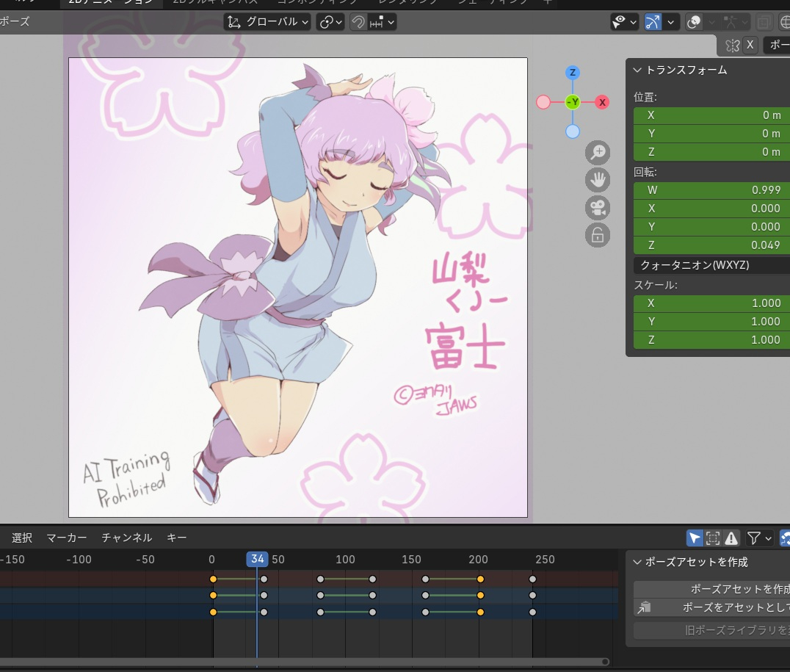Open the グローバル transform orientation dropdown
The height and width of the screenshot is (672, 790).
267,22
